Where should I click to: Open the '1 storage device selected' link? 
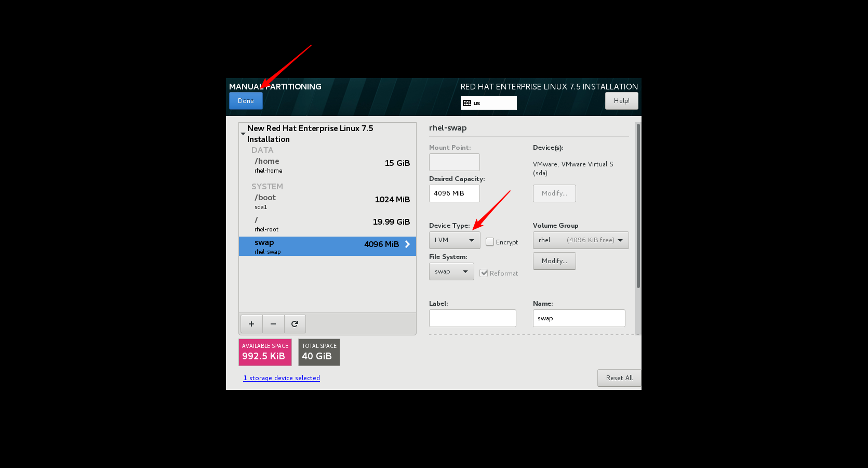click(x=282, y=378)
